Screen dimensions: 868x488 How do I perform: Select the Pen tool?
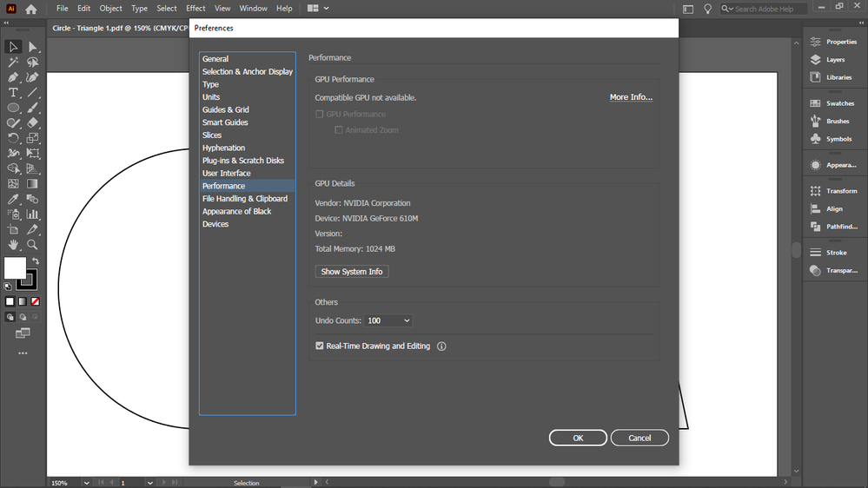click(x=13, y=77)
